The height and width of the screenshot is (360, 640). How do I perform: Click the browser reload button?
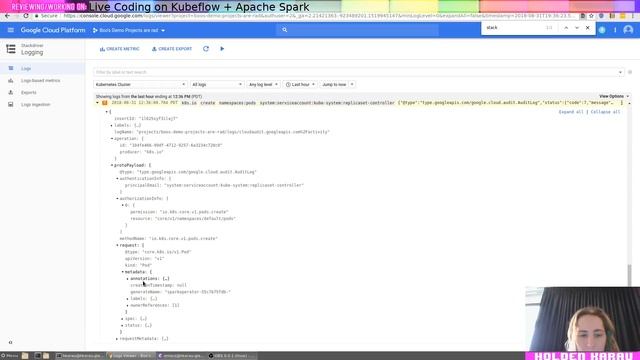[26, 16]
